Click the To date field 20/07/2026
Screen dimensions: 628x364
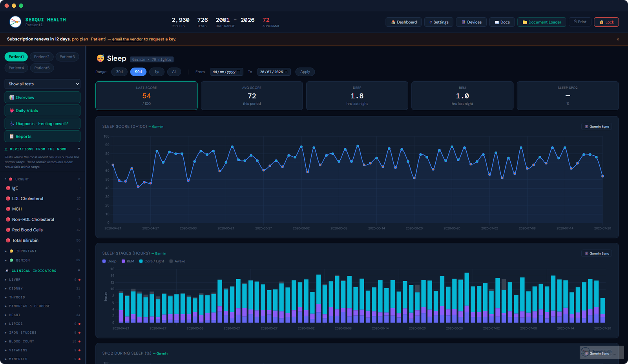[x=274, y=72]
